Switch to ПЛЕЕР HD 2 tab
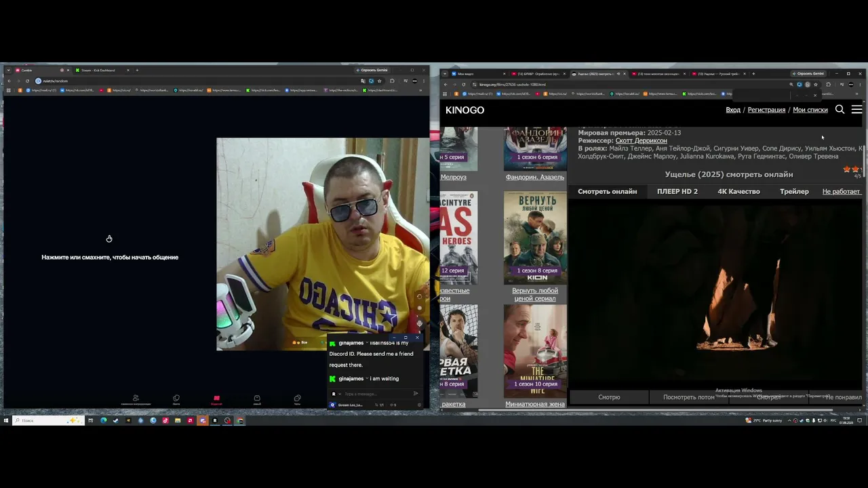Screen dimensions: 868x488 677,192
